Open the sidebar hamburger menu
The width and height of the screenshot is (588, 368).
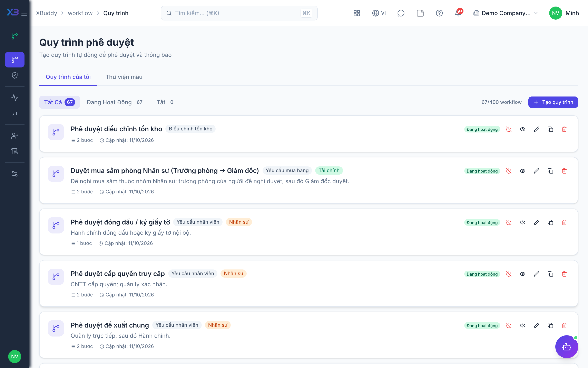pos(24,13)
